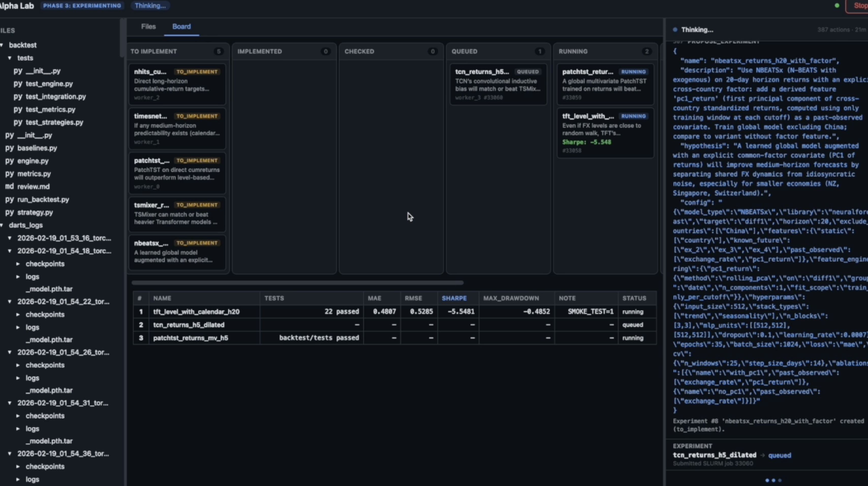Click the PHASE 3: EXPERIMENTING badge
The width and height of the screenshot is (868, 486).
82,5
